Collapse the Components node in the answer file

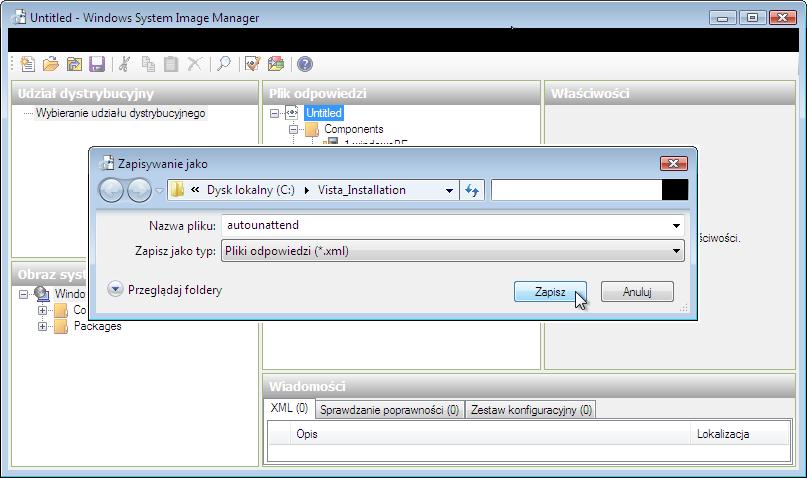pos(293,130)
